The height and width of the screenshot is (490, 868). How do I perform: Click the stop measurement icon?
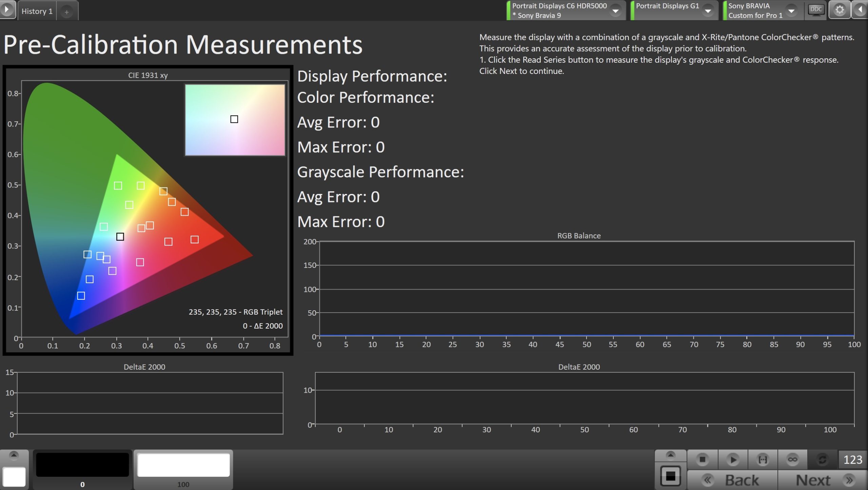(x=702, y=459)
